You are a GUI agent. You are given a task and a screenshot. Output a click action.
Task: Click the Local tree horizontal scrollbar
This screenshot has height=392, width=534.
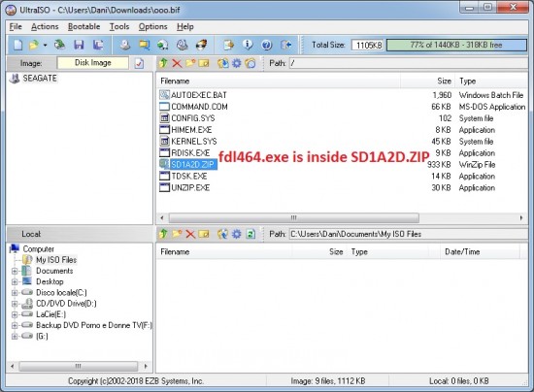click(79, 366)
